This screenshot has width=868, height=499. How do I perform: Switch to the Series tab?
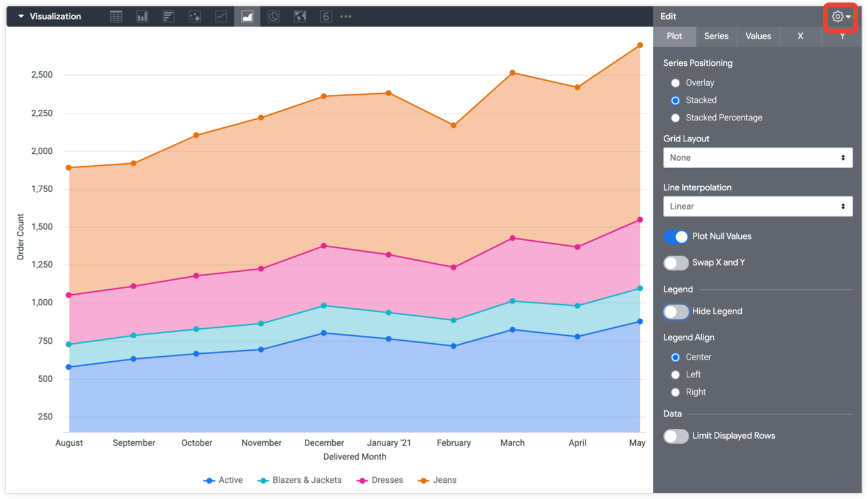[x=716, y=37]
